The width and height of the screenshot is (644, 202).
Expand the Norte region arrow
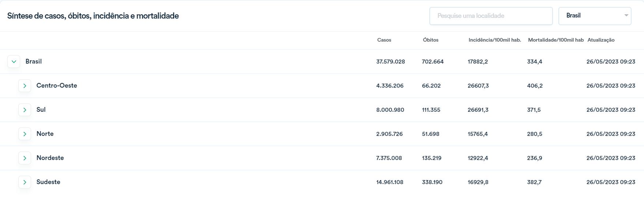pyautogui.click(x=25, y=134)
